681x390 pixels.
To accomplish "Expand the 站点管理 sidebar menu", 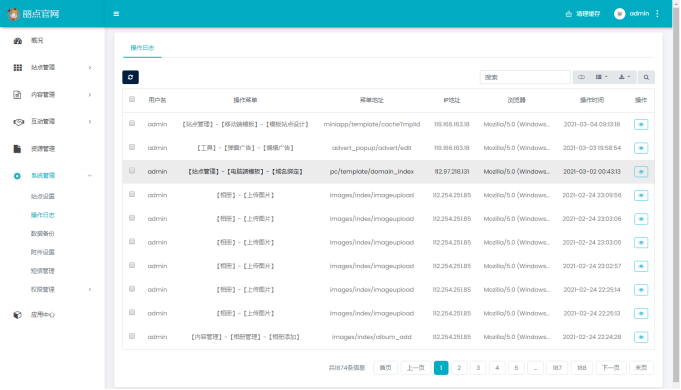I will pos(52,67).
